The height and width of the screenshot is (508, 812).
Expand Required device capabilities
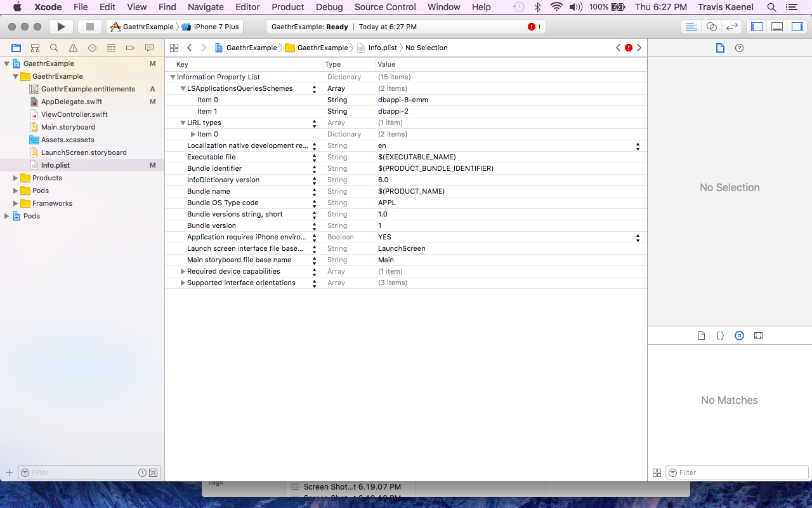(183, 271)
